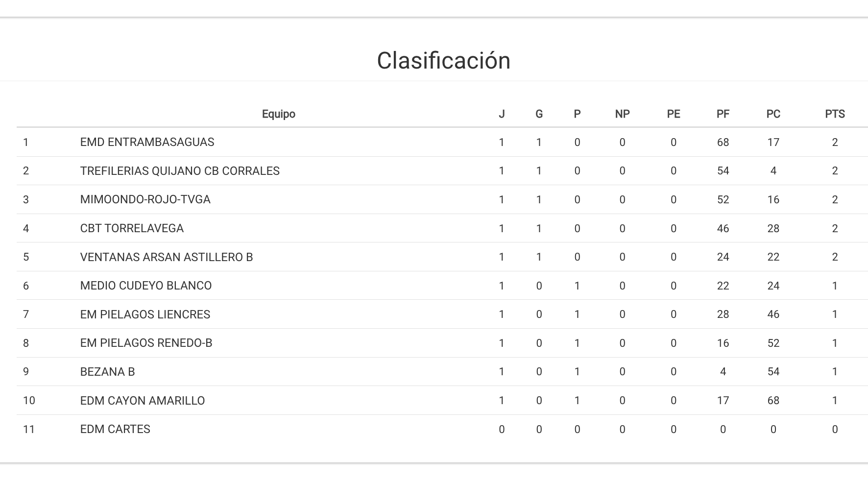Open EDM CAYON AMARILLO team
868x483 pixels.
click(142, 401)
